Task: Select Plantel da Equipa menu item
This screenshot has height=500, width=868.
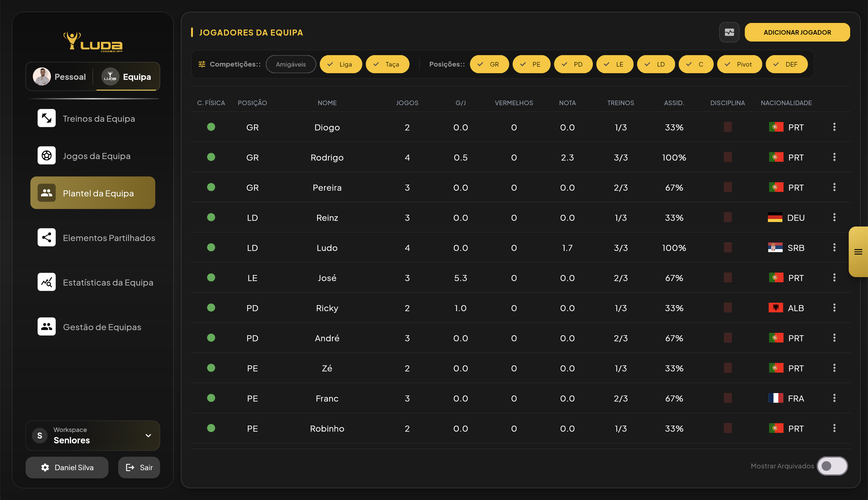Action: click(x=93, y=193)
